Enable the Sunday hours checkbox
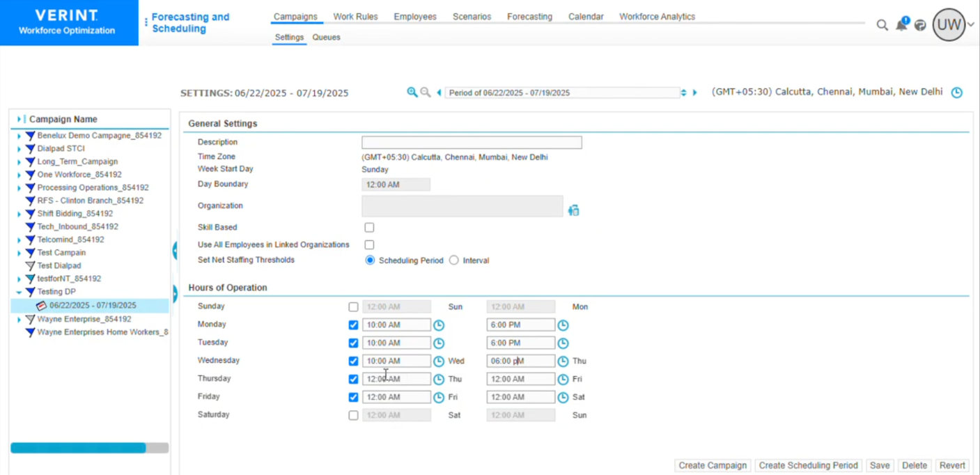 pos(353,307)
